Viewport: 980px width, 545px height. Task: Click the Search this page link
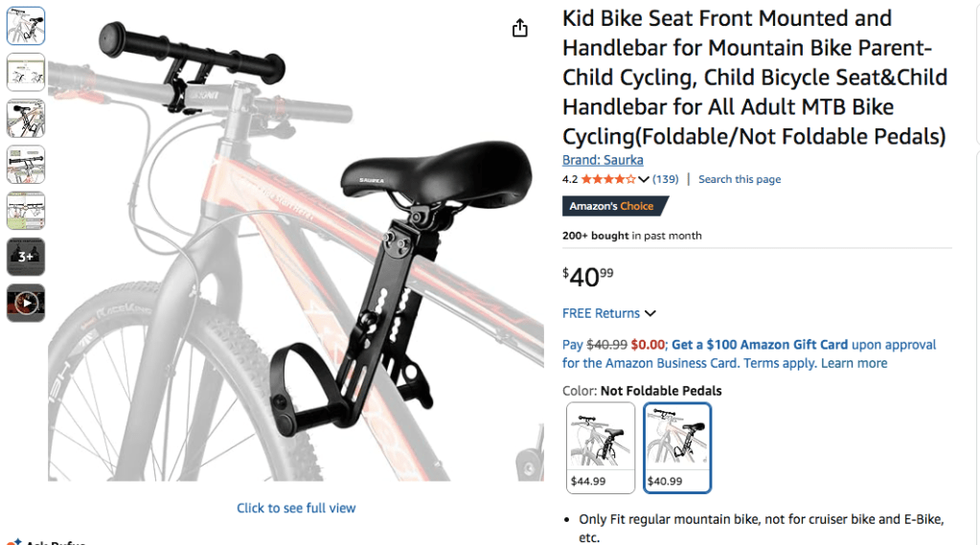pyautogui.click(x=740, y=179)
